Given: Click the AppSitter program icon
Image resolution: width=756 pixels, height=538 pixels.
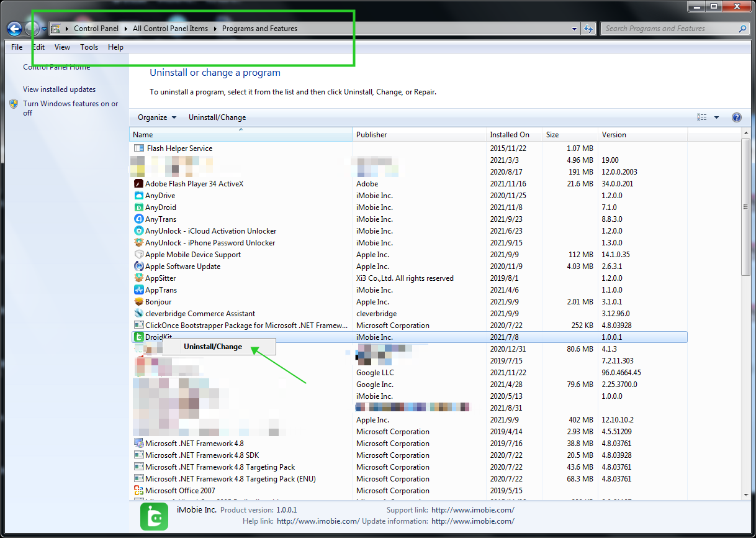Looking at the screenshot, I should click(x=139, y=278).
